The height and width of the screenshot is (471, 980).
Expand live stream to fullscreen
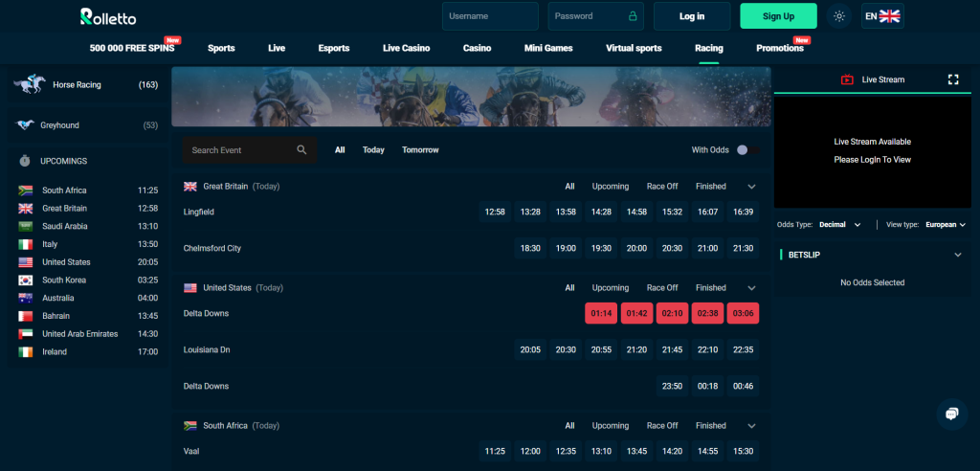pos(952,79)
